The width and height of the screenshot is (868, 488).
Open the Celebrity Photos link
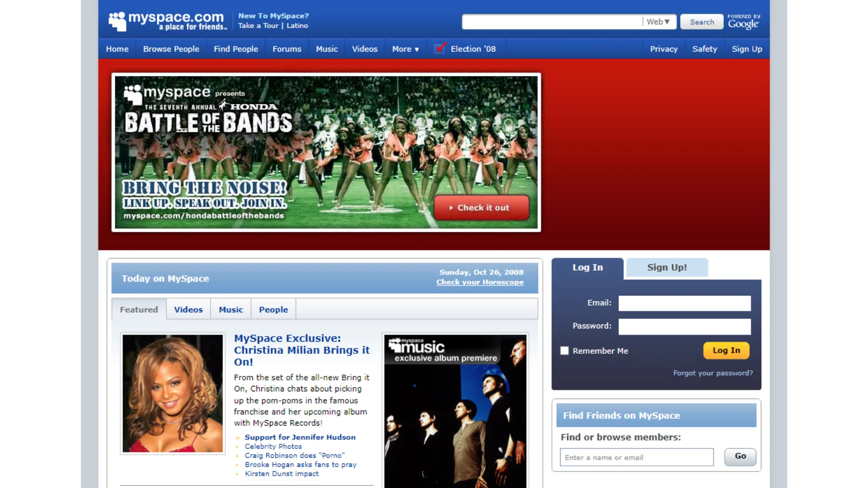[x=273, y=446]
